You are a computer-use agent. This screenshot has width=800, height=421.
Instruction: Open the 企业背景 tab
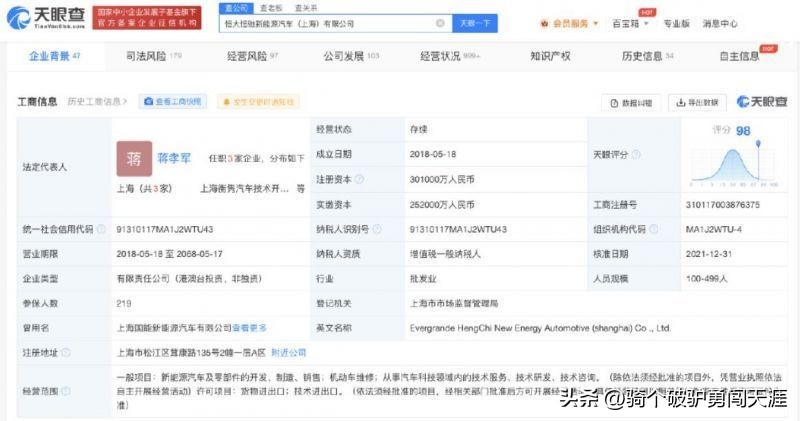54,56
